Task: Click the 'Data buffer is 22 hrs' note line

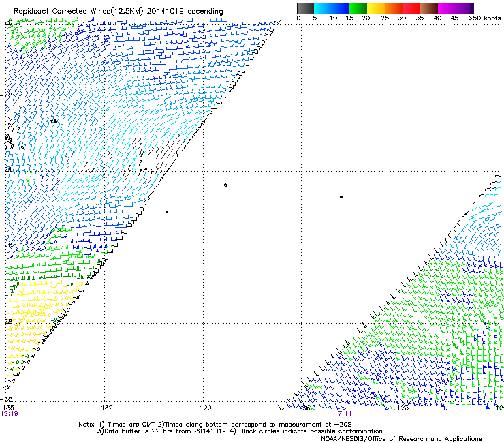Action: (240, 431)
